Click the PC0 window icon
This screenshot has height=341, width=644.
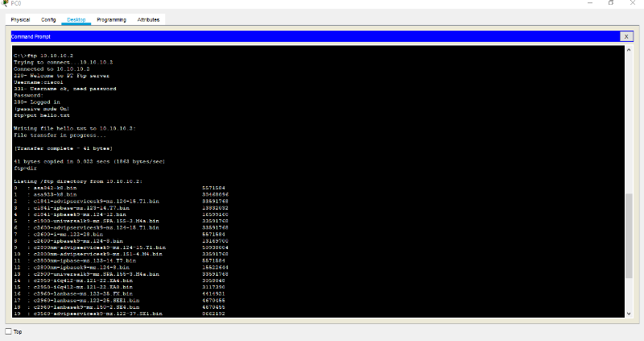(x=6, y=3)
